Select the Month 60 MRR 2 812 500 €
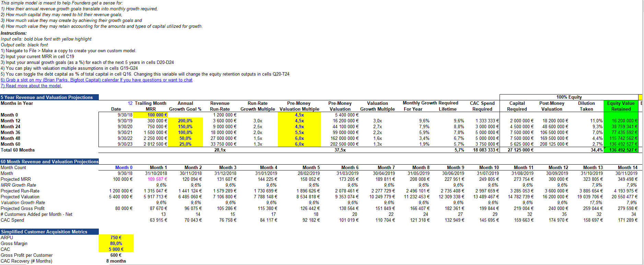Screen dimensions: 644x265 [x=155, y=144]
